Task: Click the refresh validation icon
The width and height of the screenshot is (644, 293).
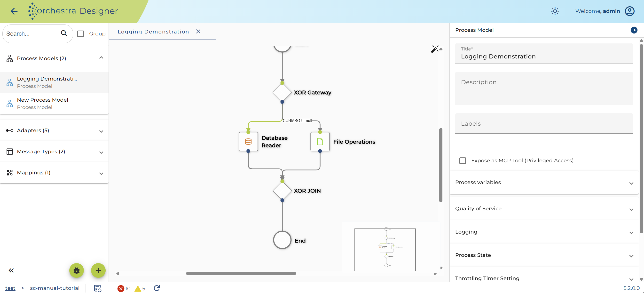Action: click(157, 288)
